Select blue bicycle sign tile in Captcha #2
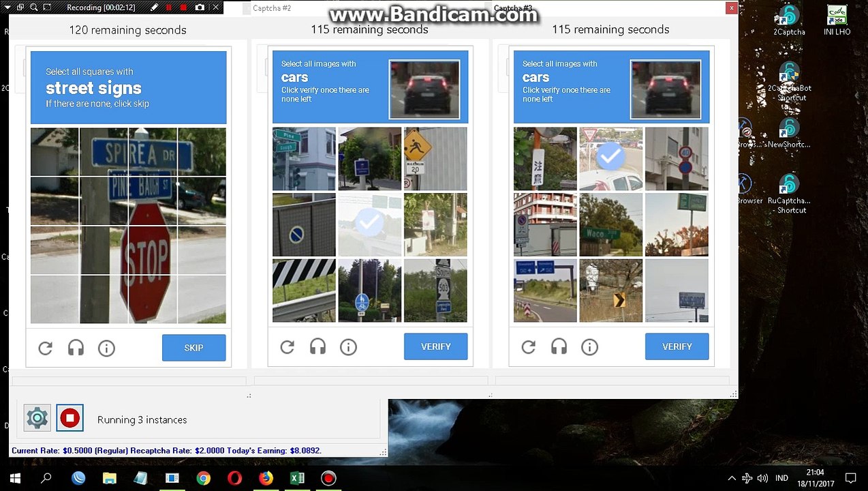The image size is (868, 491). [370, 291]
